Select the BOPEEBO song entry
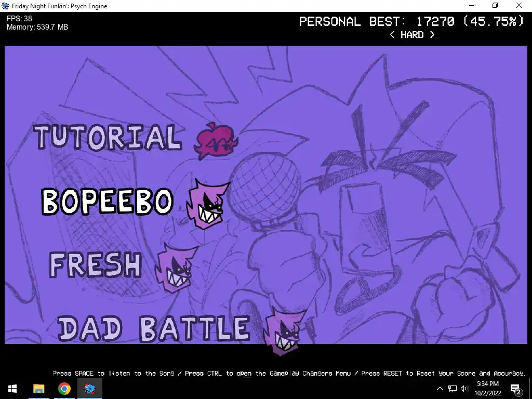 coord(107,201)
